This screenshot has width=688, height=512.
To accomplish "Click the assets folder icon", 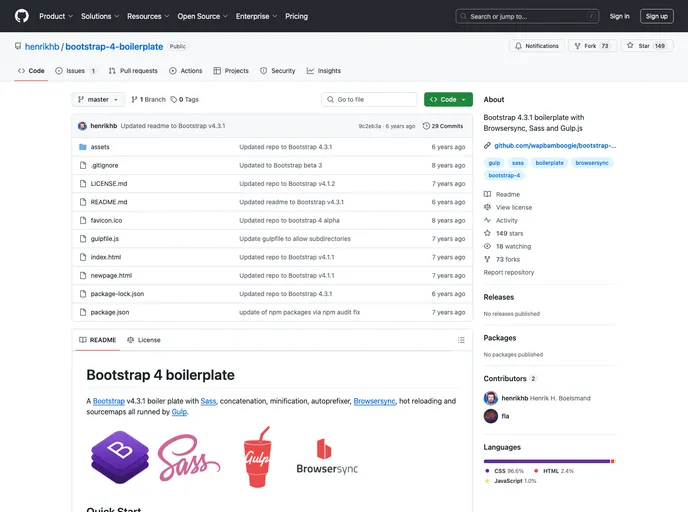I will pyautogui.click(x=82, y=147).
